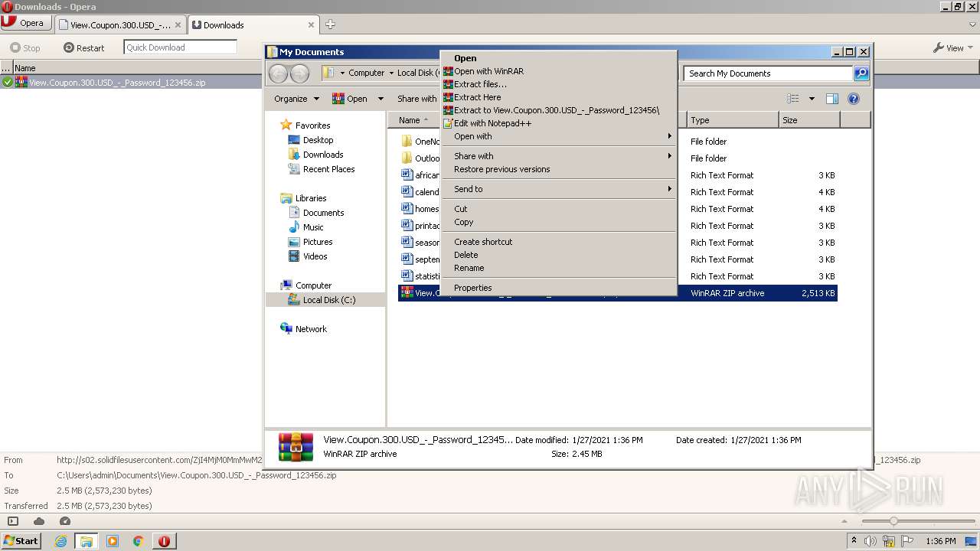The height and width of the screenshot is (551, 980).
Task: Toggle the preview pane icon
Action: (x=832, y=99)
